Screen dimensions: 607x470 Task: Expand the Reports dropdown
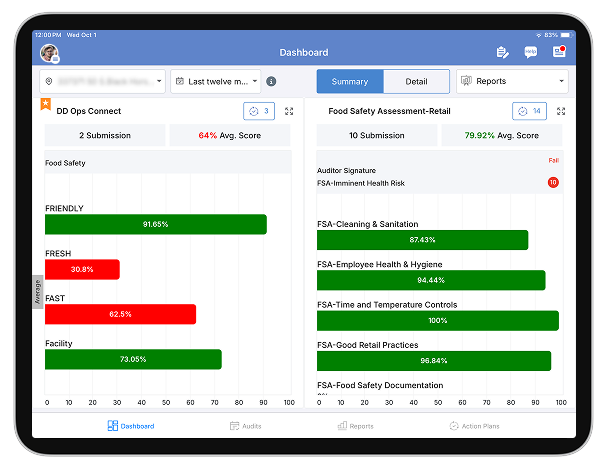(x=512, y=81)
